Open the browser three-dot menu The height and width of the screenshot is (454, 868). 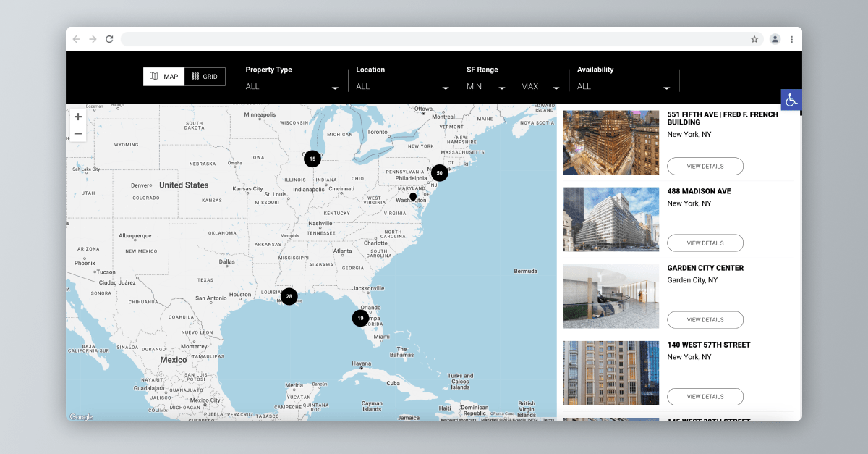point(792,39)
